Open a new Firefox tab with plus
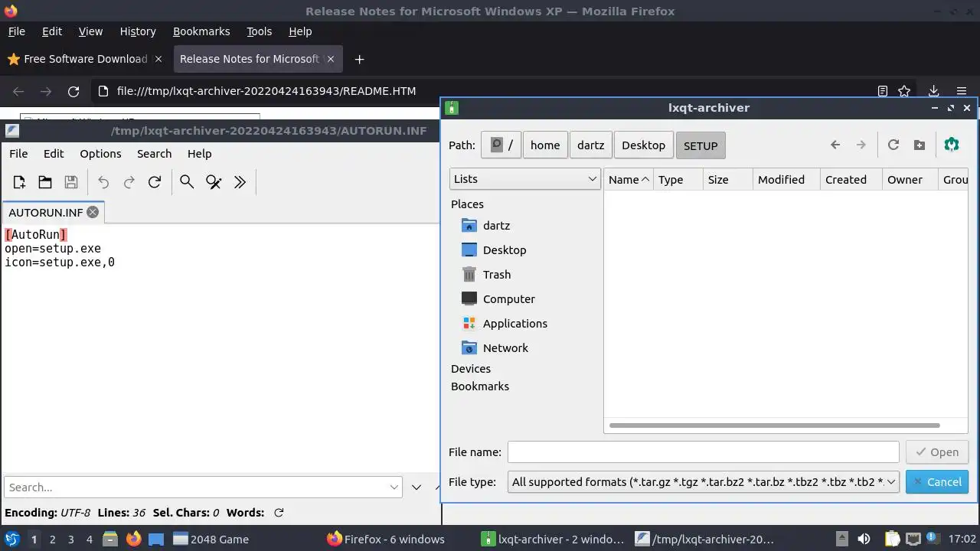980x551 pixels. pyautogui.click(x=359, y=59)
